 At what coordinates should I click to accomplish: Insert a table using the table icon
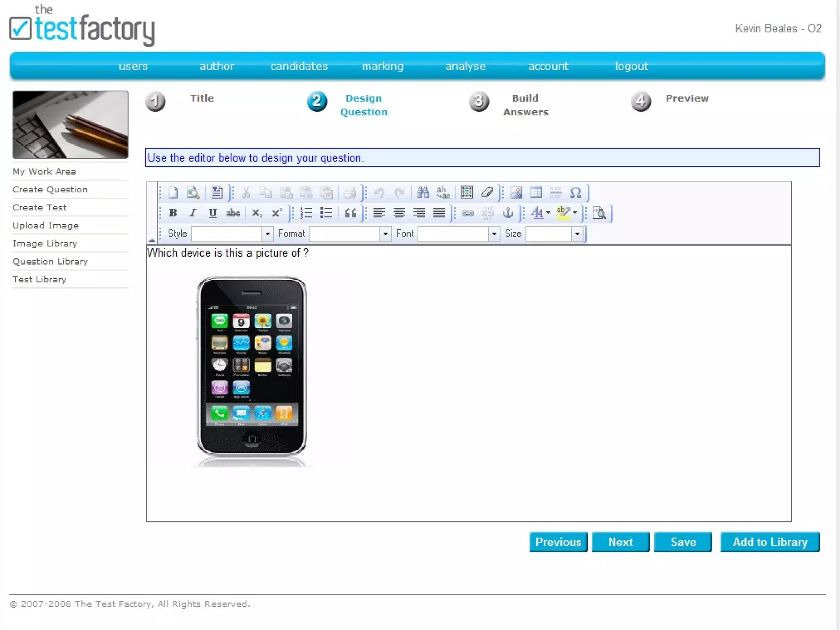536,192
